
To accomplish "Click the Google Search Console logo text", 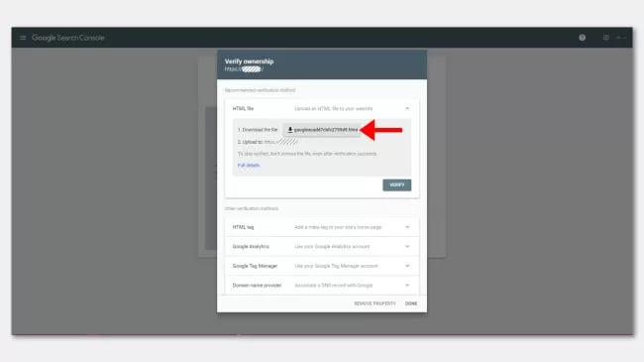I will pos(68,38).
